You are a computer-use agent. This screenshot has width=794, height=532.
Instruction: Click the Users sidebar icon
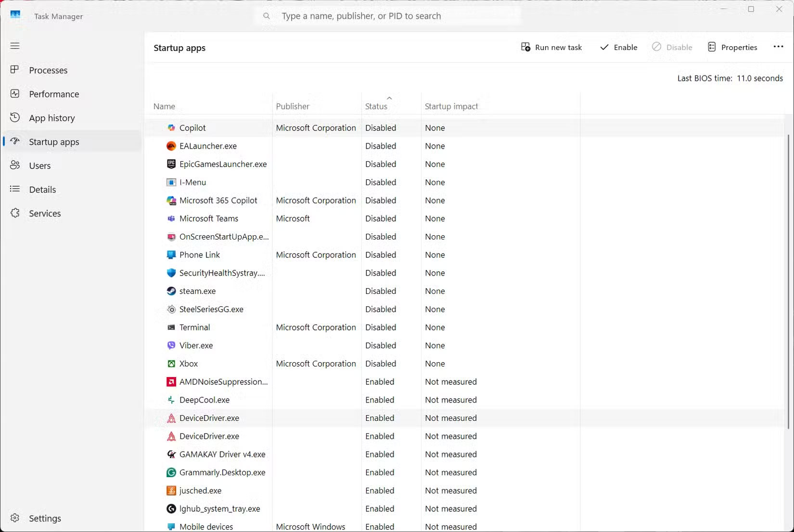pos(15,165)
